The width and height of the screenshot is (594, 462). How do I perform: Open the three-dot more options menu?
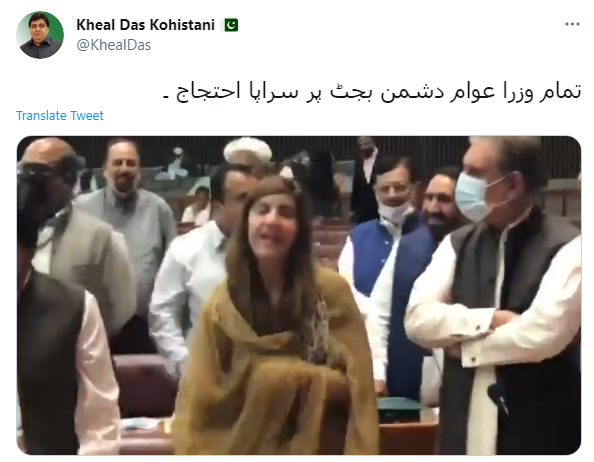[572, 24]
